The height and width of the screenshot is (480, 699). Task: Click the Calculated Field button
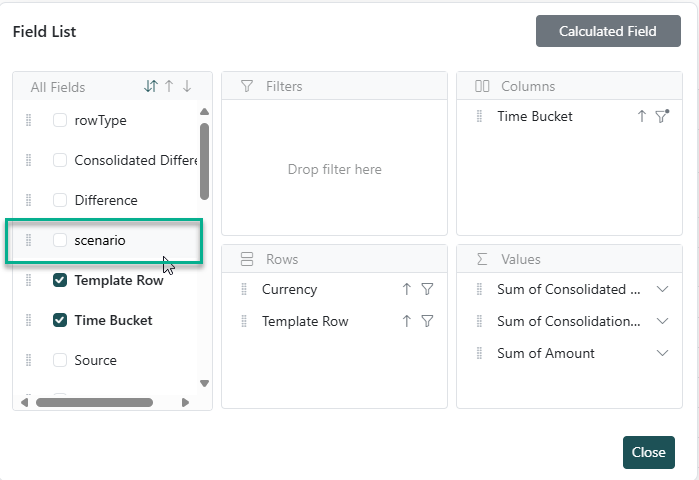click(607, 31)
